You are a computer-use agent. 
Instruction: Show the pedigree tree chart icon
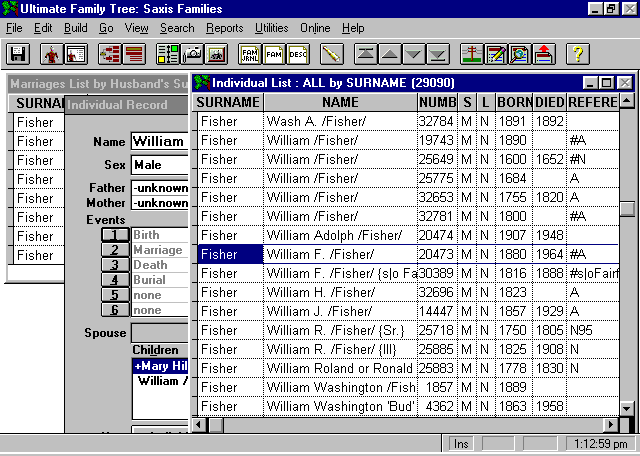[x=110, y=54]
